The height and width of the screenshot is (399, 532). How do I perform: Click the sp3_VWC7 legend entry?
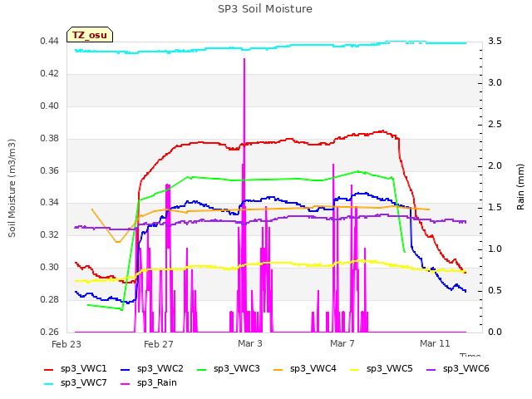[x=76, y=383]
